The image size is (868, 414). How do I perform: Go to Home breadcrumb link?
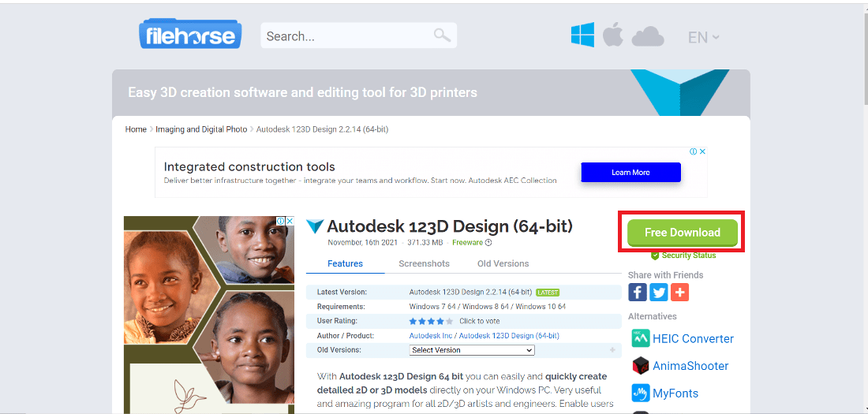(x=136, y=129)
